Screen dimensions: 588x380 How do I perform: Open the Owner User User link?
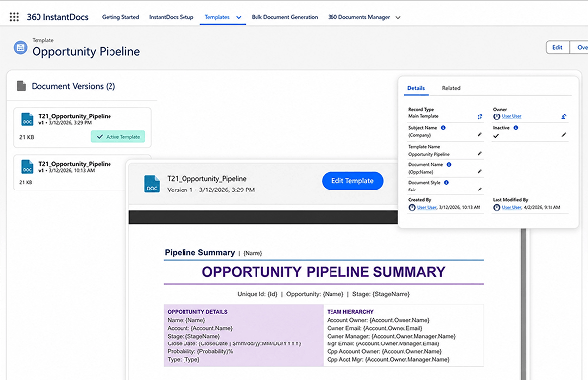511,116
